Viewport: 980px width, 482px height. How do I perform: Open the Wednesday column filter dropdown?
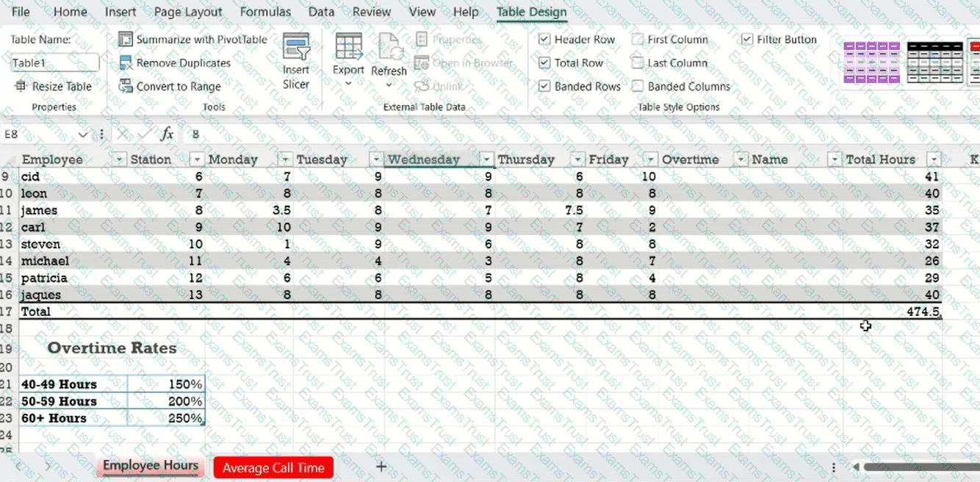click(x=486, y=160)
